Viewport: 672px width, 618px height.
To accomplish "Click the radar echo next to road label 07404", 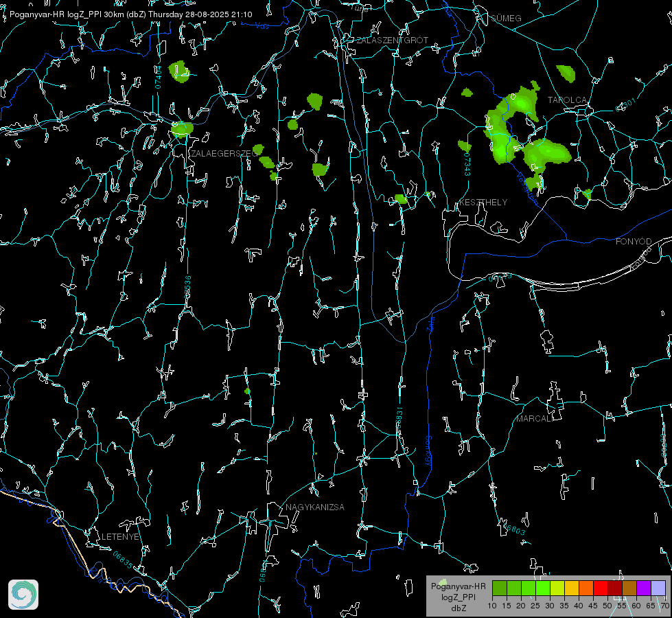I will (x=179, y=71).
